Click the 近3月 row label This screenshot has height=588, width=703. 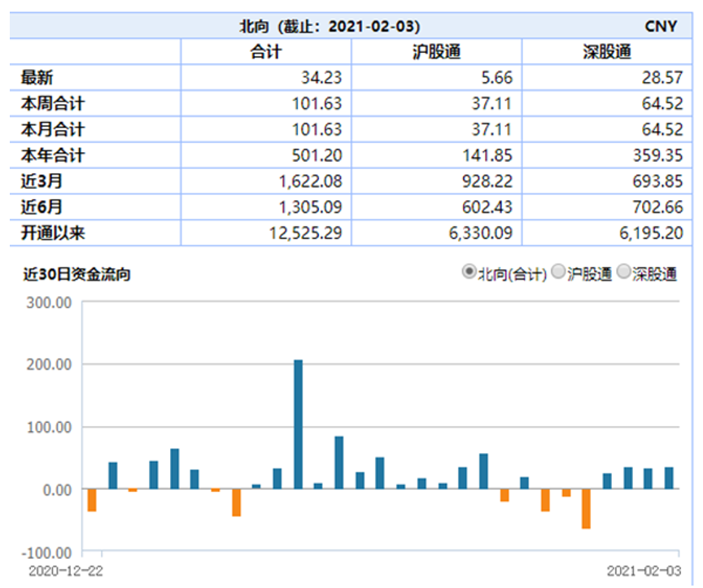pos(41,181)
